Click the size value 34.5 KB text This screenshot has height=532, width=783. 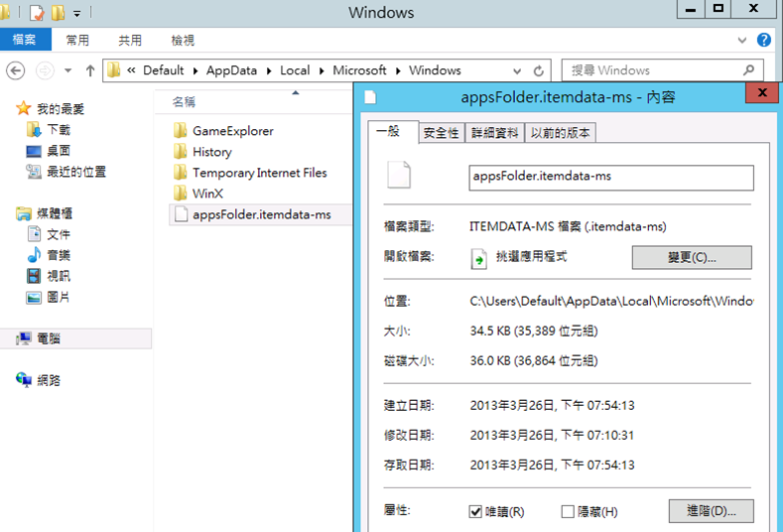[533, 331]
